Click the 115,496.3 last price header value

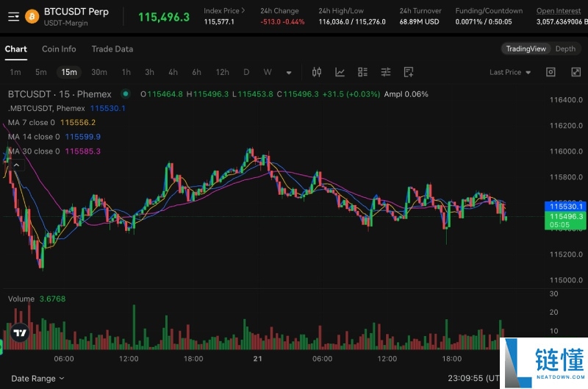pos(164,17)
